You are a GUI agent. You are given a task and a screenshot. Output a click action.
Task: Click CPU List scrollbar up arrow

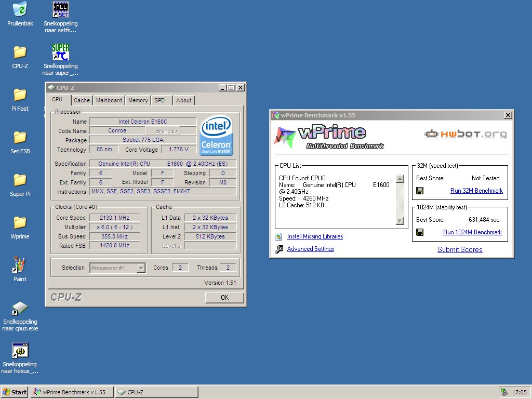pyautogui.click(x=400, y=179)
